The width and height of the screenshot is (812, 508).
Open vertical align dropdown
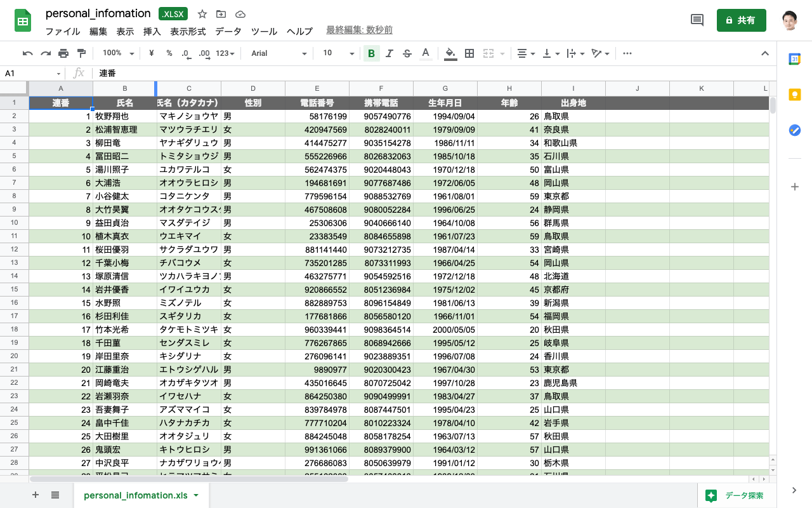551,53
